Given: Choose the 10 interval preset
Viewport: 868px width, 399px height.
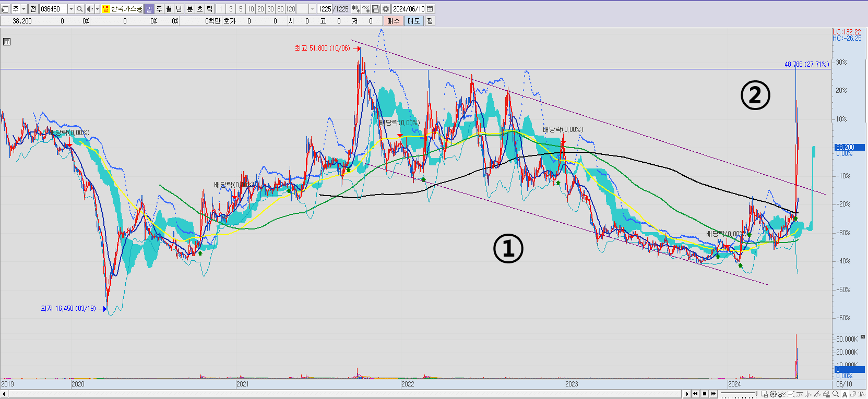Looking at the screenshot, I should [251, 9].
